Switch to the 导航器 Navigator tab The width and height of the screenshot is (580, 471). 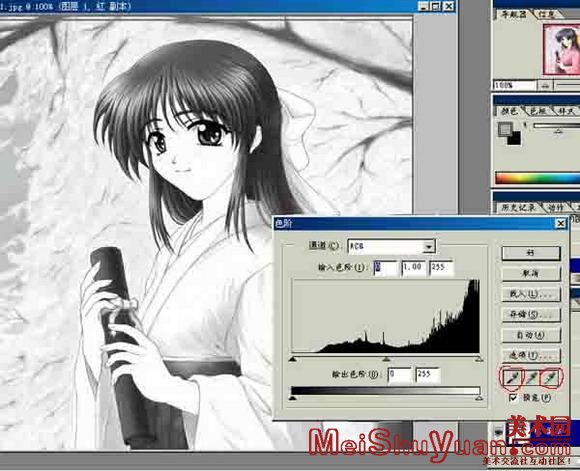click(514, 14)
